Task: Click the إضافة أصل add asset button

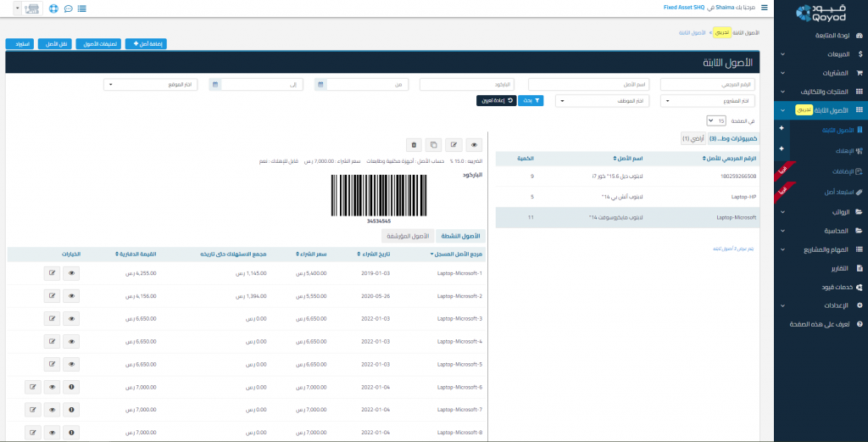Action: click(146, 43)
